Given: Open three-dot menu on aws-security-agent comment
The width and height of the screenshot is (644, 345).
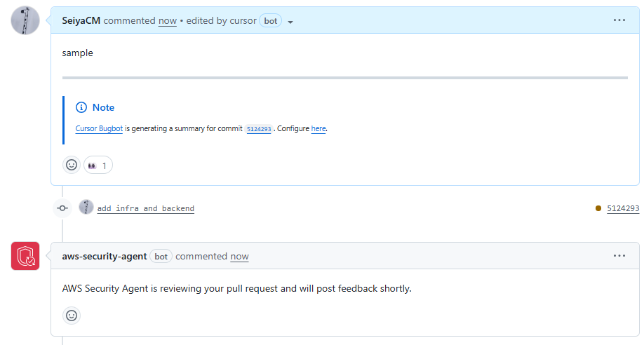Looking at the screenshot, I should point(619,256).
